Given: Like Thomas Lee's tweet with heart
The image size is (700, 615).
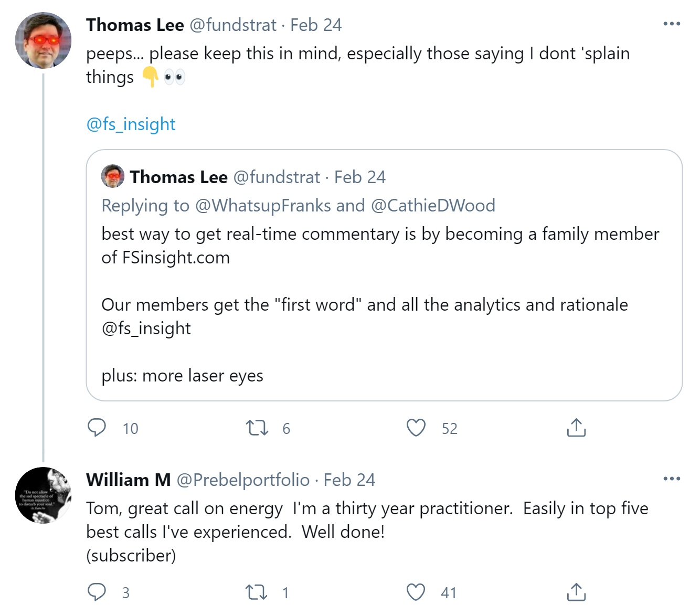Looking at the screenshot, I should point(416,428).
